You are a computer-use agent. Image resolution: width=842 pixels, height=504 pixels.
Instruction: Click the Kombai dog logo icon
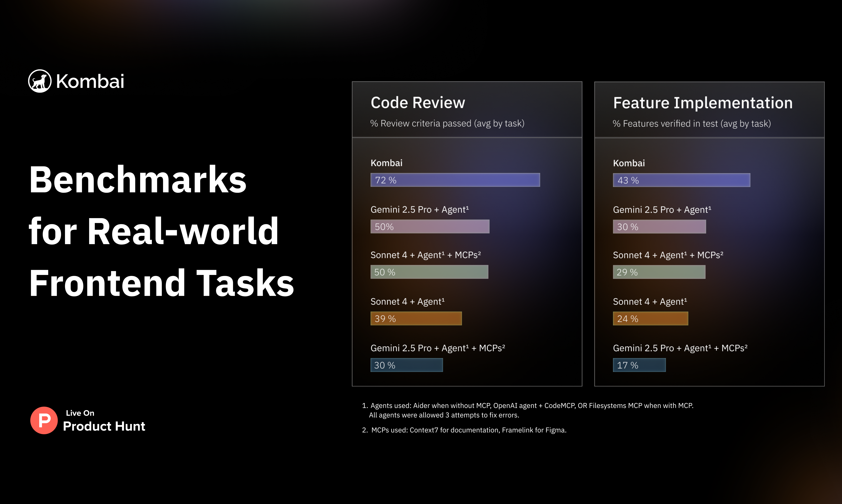[40, 81]
